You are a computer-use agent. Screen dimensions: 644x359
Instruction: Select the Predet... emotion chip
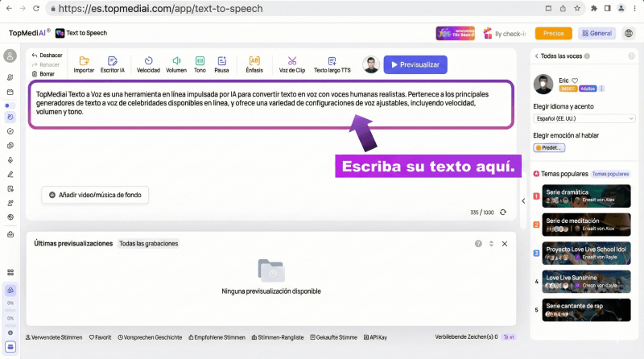pyautogui.click(x=549, y=147)
